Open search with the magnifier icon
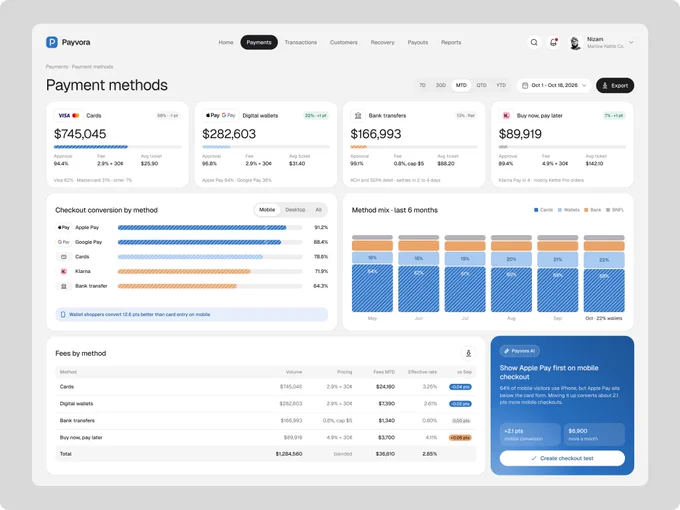The width and height of the screenshot is (680, 510). (x=534, y=42)
